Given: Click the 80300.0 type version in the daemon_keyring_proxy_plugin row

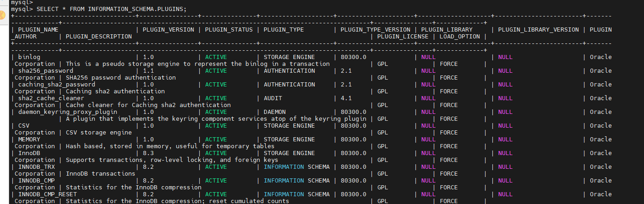Looking at the screenshot, I should pos(354,112).
